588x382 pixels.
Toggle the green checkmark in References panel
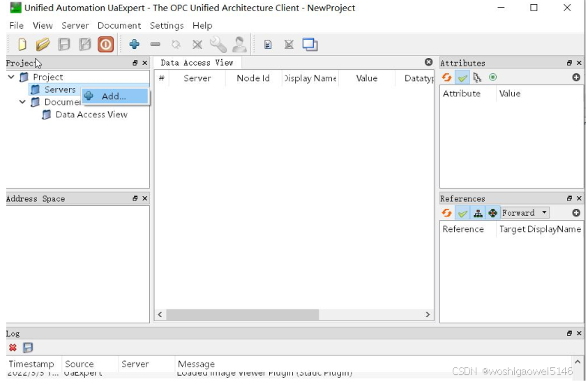(x=462, y=214)
